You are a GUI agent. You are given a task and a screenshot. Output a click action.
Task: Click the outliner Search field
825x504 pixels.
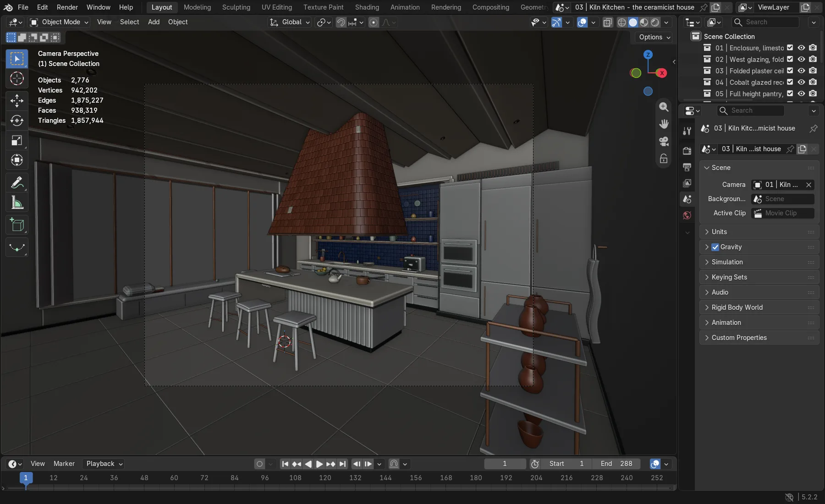765,22
